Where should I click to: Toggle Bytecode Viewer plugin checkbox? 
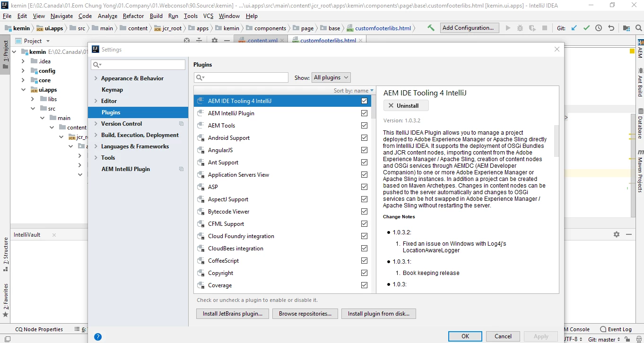(364, 212)
